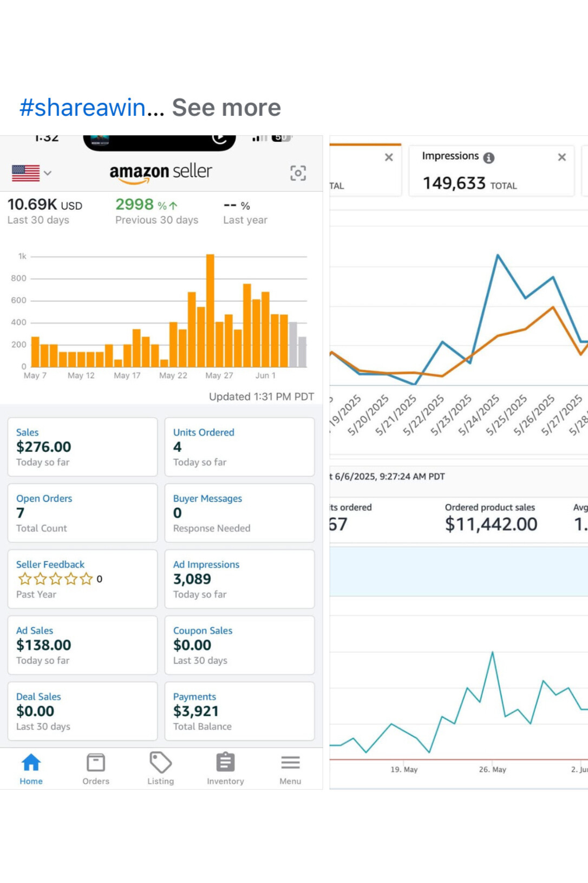Screen dimensions: 588x883
Task: Open the hamburger Menu icon
Action: [x=290, y=763]
